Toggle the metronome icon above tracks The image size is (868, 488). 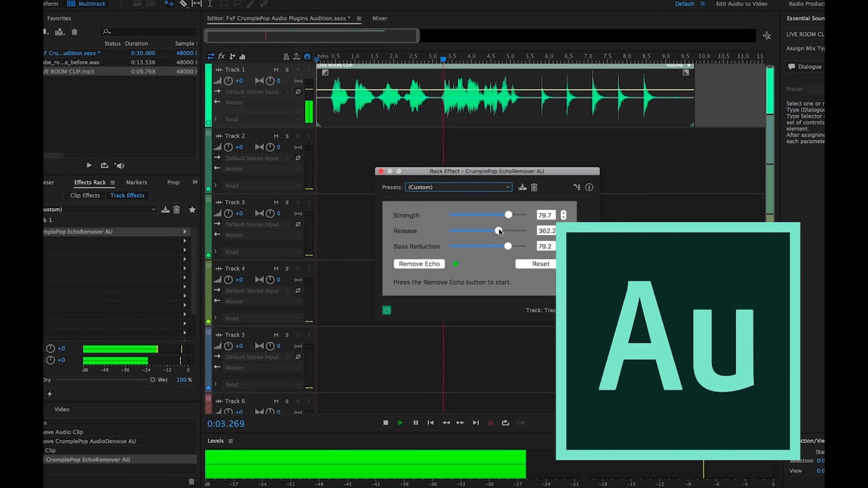286,56
